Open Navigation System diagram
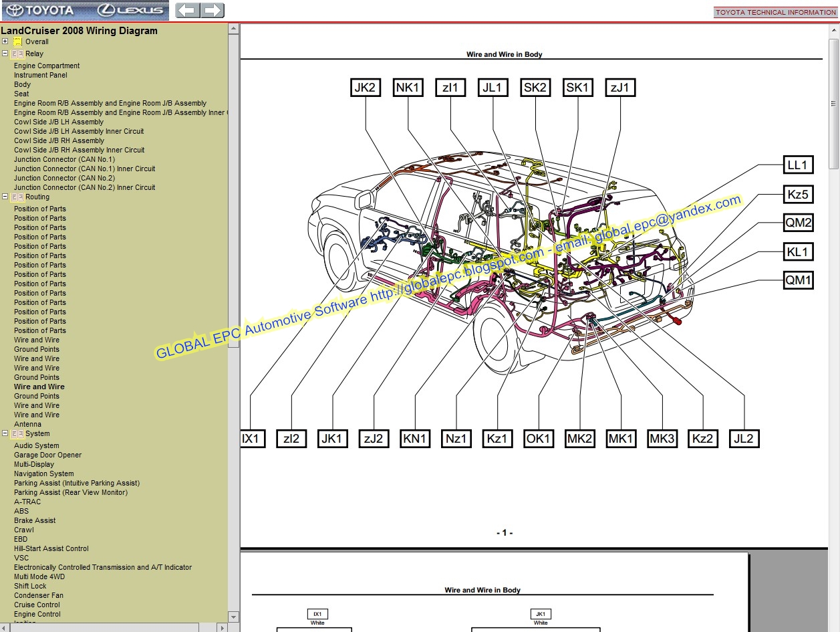This screenshot has width=840, height=632. 44,473
